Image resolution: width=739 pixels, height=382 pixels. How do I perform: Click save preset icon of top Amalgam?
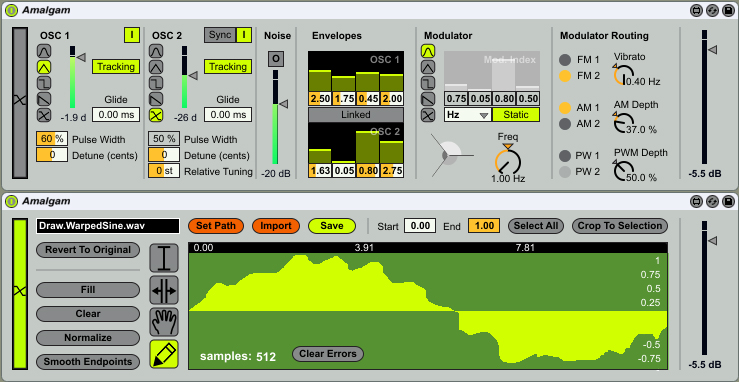click(x=727, y=10)
